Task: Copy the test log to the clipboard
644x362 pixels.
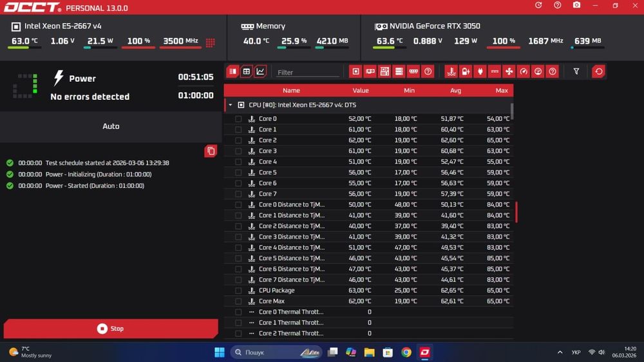Action: pos(211,151)
